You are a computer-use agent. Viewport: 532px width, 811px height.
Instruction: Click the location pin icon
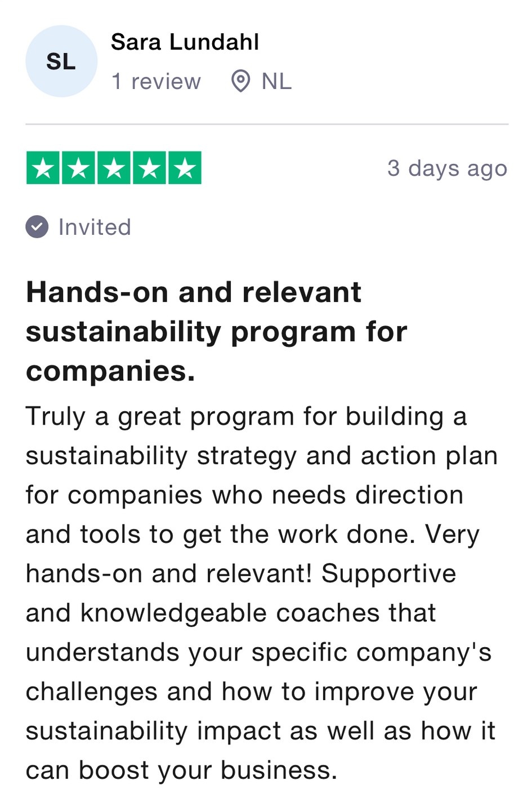pyautogui.click(x=240, y=81)
